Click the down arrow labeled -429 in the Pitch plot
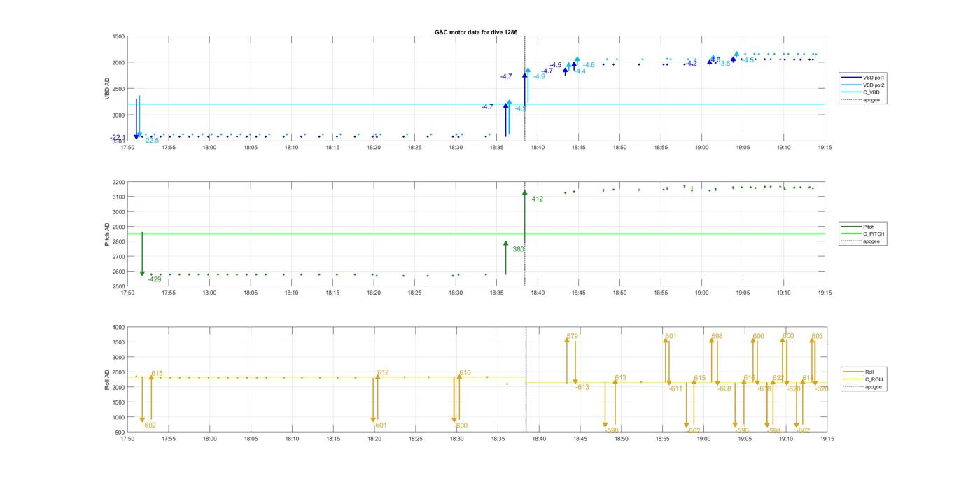 (x=142, y=254)
